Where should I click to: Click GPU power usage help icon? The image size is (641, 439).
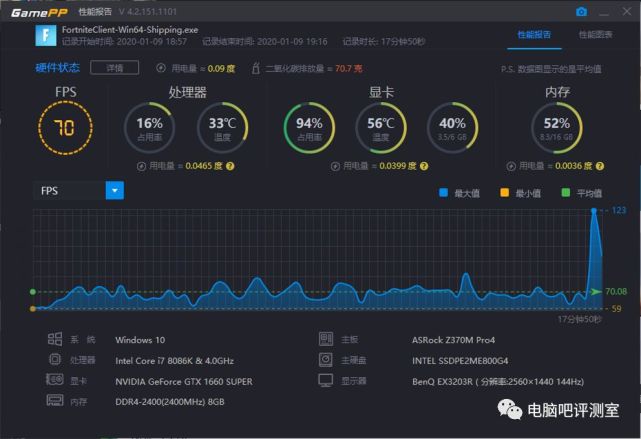[x=424, y=166]
